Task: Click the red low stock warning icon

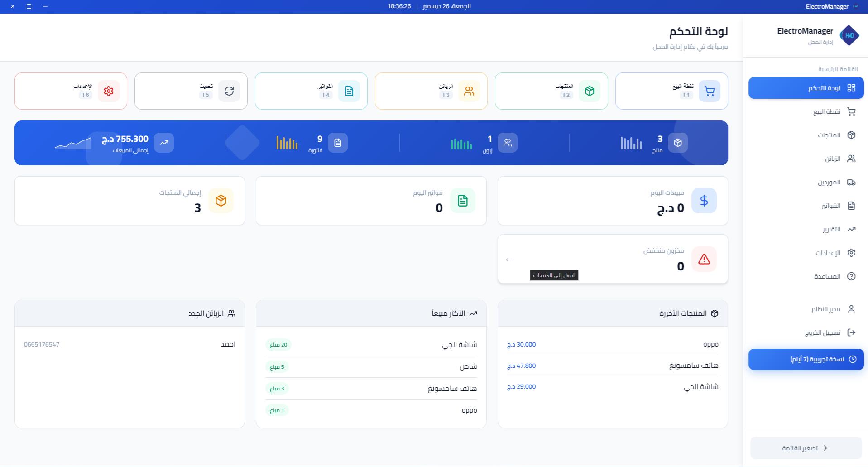Action: tap(704, 259)
